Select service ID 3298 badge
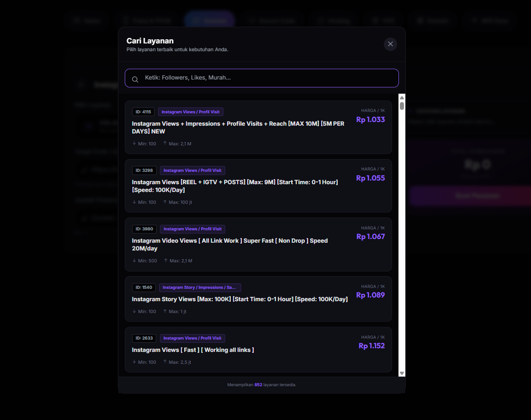 tap(144, 170)
